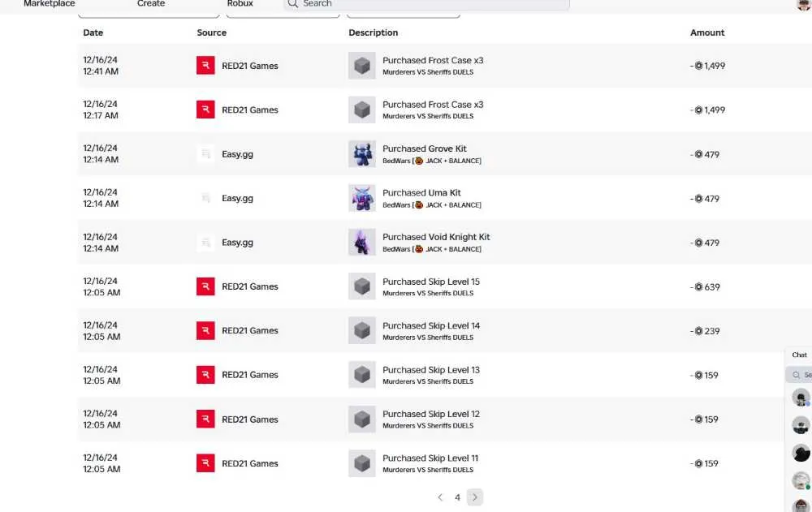Image resolution: width=812 pixels, height=512 pixels.
Task: Click RED21 Games logo for 12:17 AM purchase
Action: pyautogui.click(x=205, y=110)
